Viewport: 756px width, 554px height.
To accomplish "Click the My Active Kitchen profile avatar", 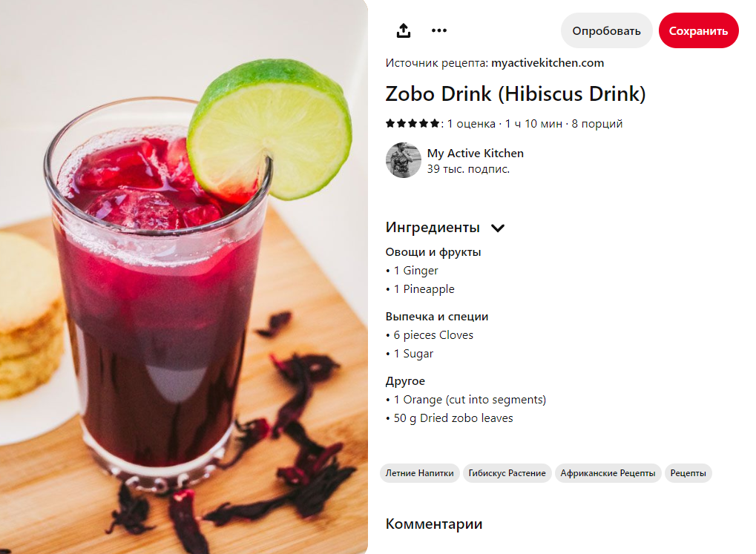I will [x=404, y=160].
